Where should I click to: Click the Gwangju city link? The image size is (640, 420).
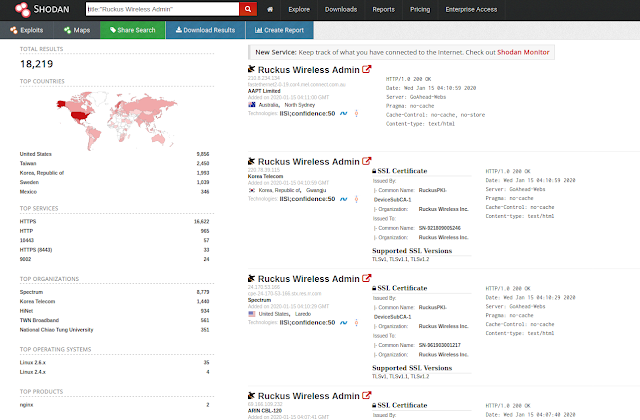click(x=316, y=190)
